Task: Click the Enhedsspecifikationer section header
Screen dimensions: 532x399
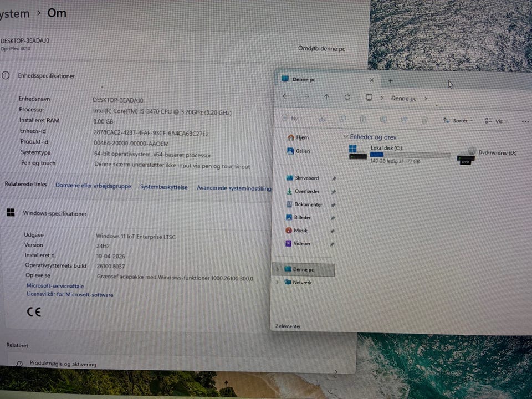Action: pos(47,76)
